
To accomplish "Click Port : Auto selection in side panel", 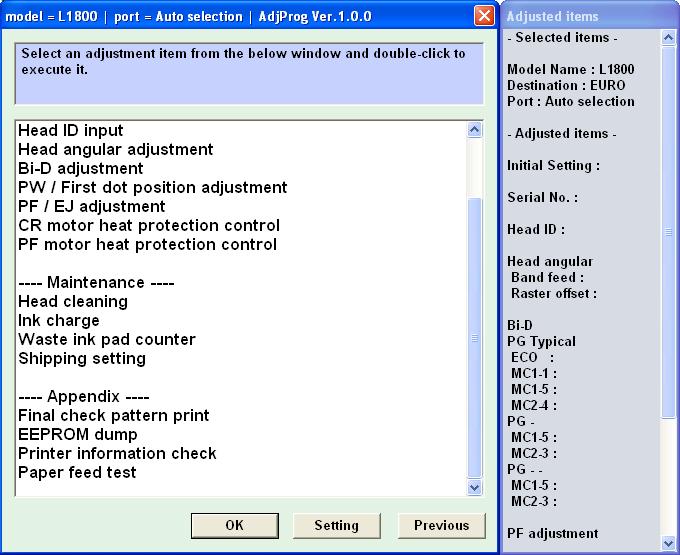I will click(x=571, y=101).
